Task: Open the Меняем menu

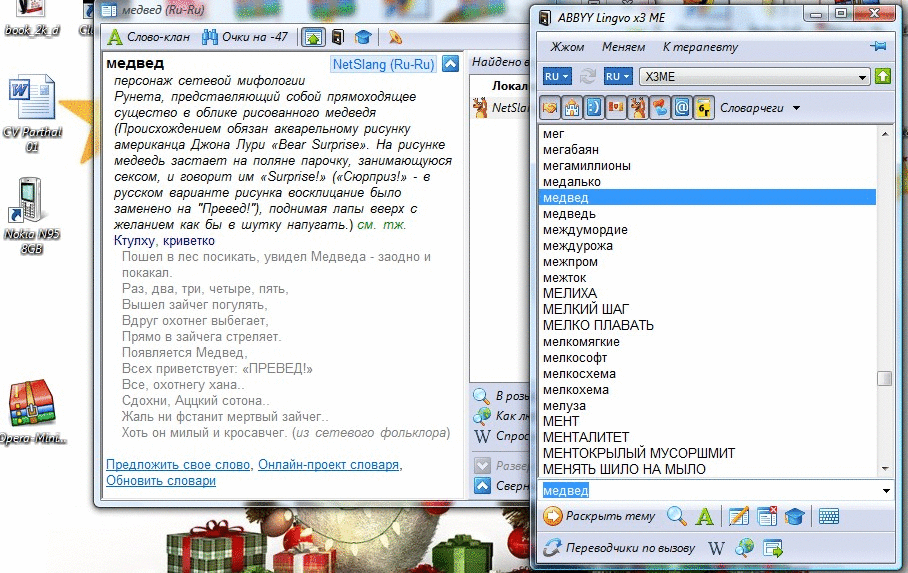Action: (623, 47)
